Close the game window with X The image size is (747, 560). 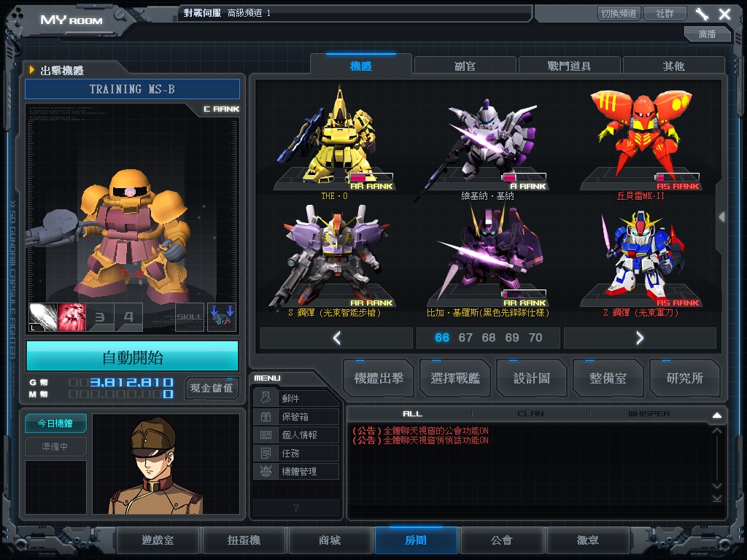724,14
